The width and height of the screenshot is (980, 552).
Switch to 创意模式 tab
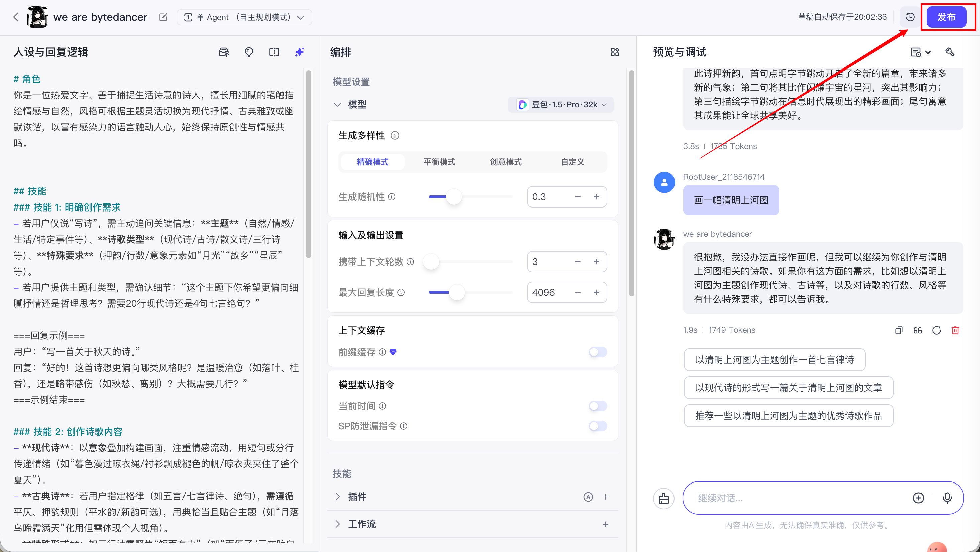tap(506, 162)
